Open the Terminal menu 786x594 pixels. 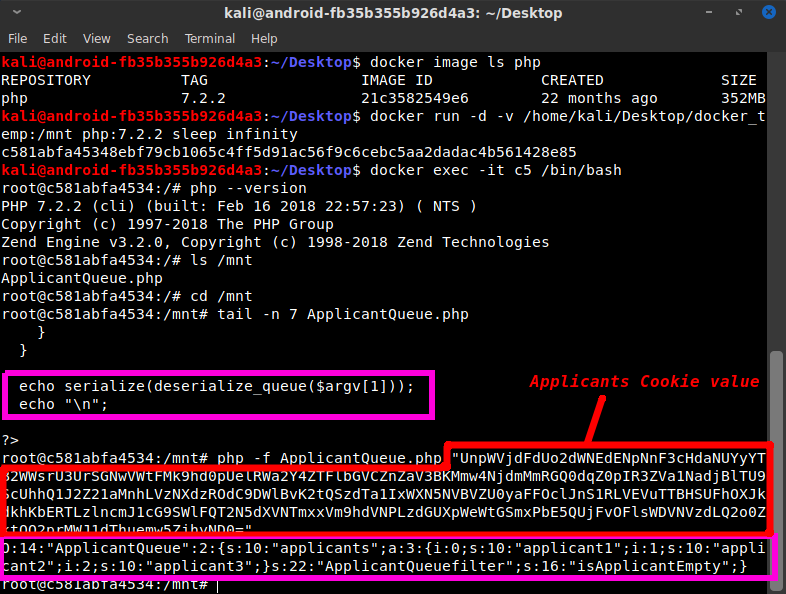pyautogui.click(x=210, y=39)
